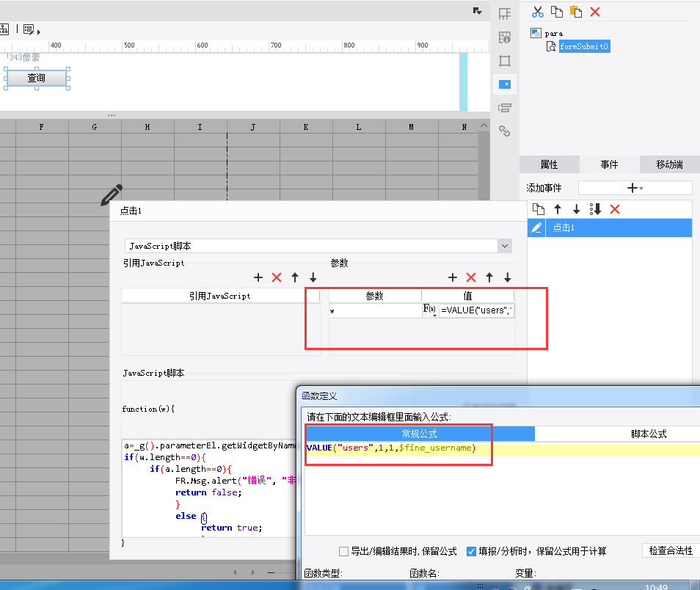Move the 引用JavaScript entry down
The image size is (700, 590).
click(x=313, y=277)
